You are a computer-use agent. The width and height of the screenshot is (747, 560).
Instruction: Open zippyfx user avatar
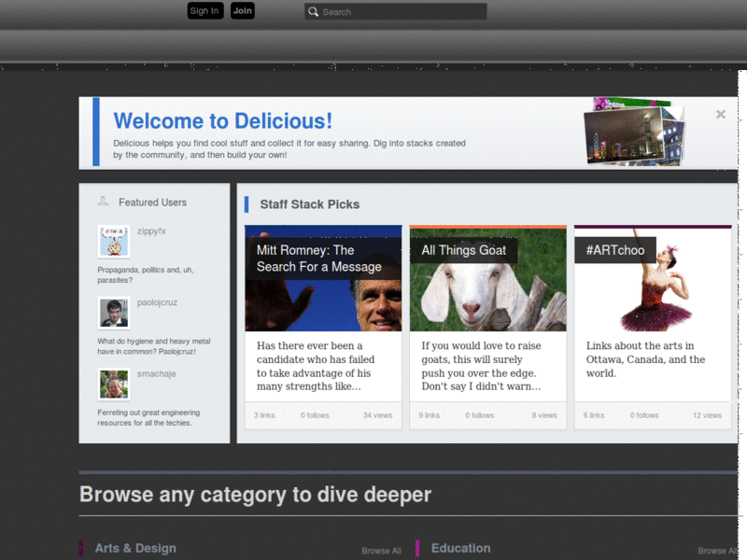114,241
